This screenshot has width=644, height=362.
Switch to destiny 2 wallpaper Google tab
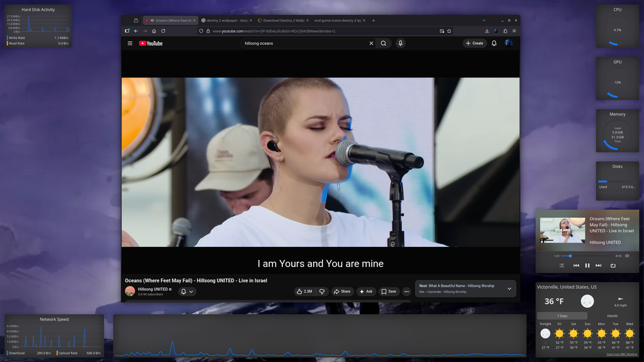click(x=226, y=20)
